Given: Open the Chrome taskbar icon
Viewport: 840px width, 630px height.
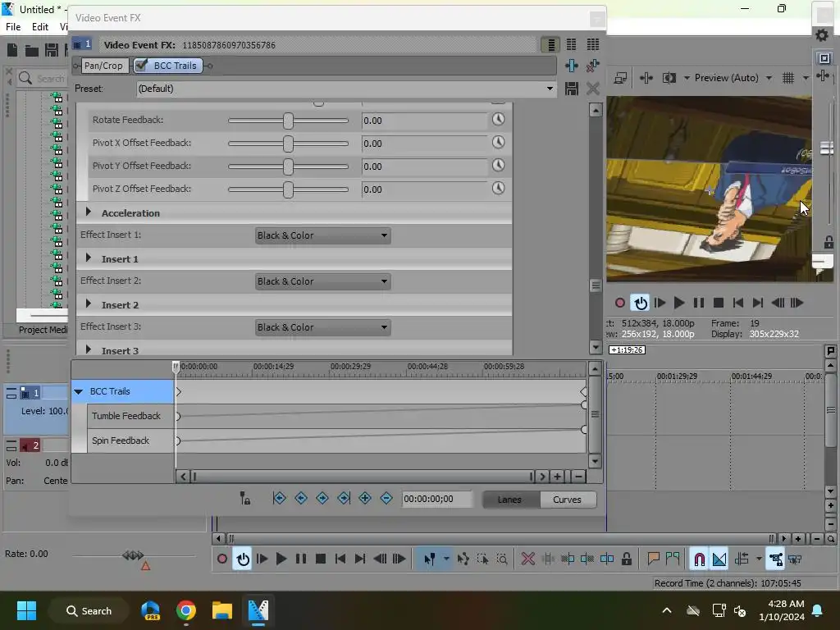Looking at the screenshot, I should coord(186,610).
